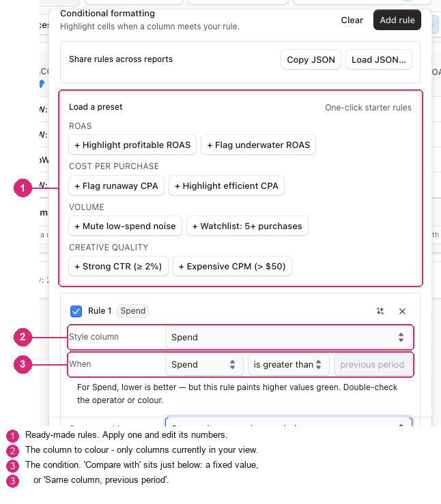Screen dimensions: 441x504
Task: Open the When column Spend dropdown
Action: pos(204,364)
